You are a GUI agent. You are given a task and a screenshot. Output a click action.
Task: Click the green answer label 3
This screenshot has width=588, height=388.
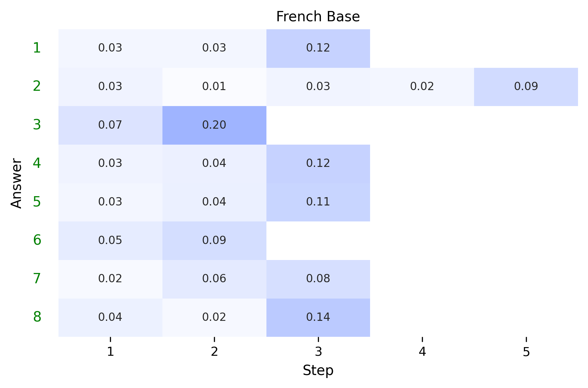(x=37, y=125)
